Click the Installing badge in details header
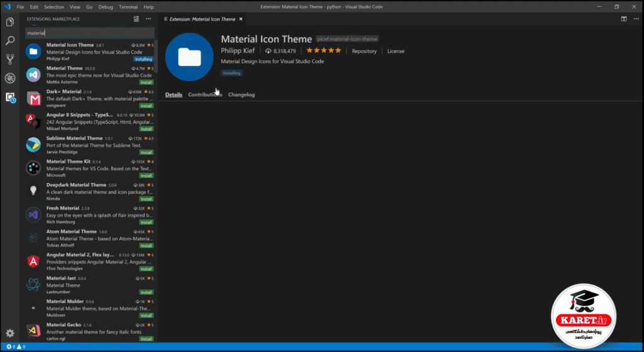 tap(231, 73)
